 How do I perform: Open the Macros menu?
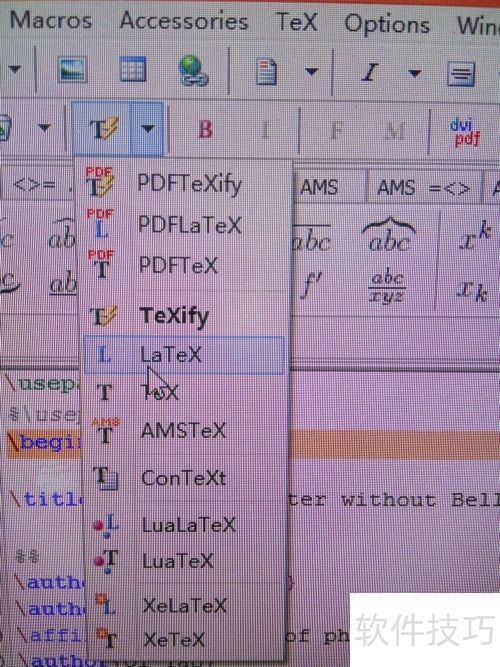click(51, 20)
